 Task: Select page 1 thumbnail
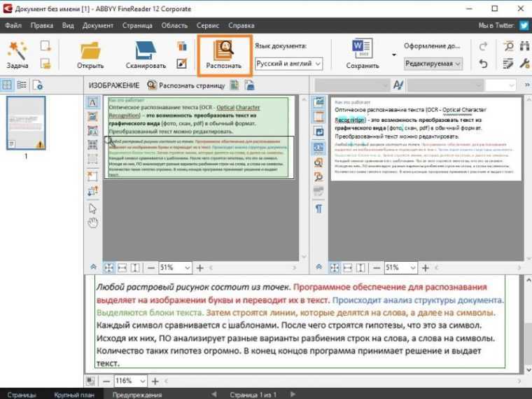(x=26, y=122)
